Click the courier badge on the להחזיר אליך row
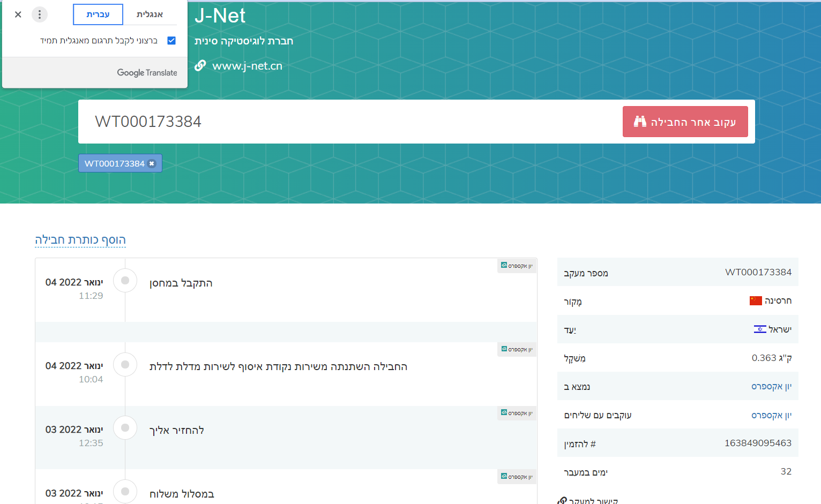The image size is (821, 504). point(517,413)
